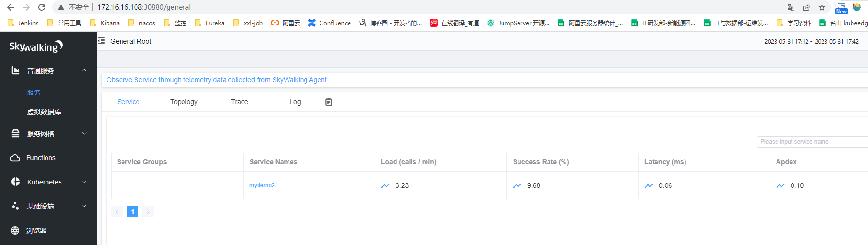
Task: Open the extension marked New
Action: [x=841, y=8]
